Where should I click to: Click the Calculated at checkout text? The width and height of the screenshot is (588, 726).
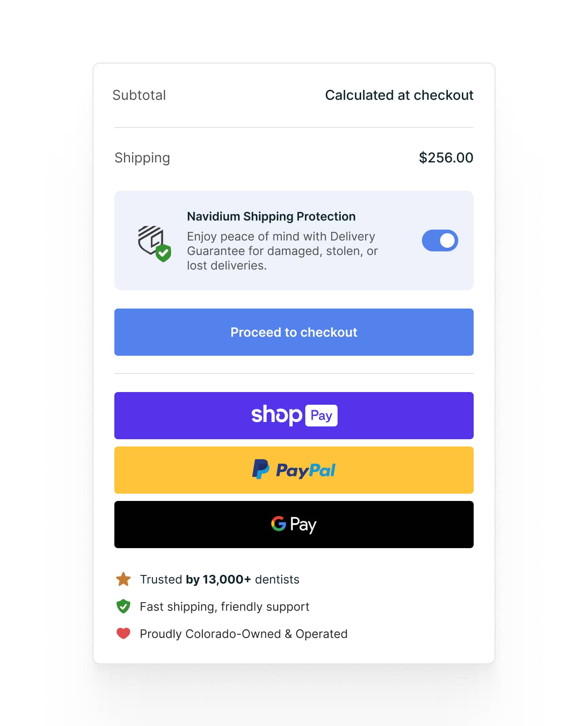(399, 95)
